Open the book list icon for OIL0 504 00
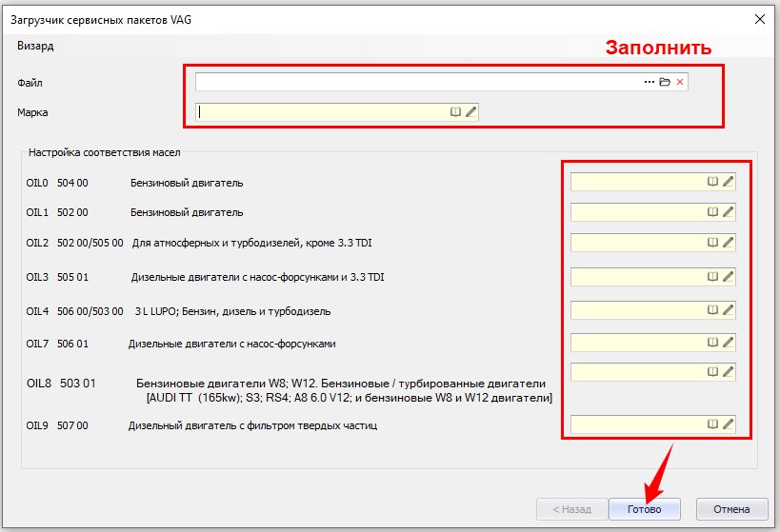The height and width of the screenshot is (532, 780). 712,182
